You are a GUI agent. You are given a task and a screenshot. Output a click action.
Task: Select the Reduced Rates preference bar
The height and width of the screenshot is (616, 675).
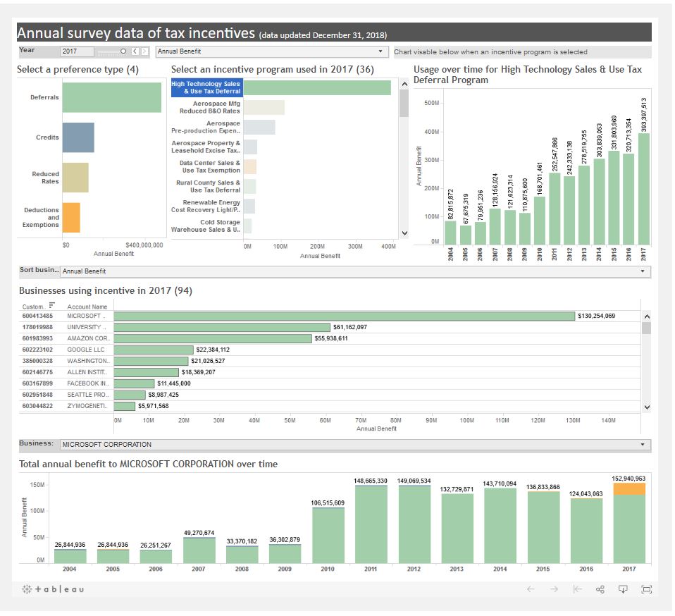tap(75, 178)
